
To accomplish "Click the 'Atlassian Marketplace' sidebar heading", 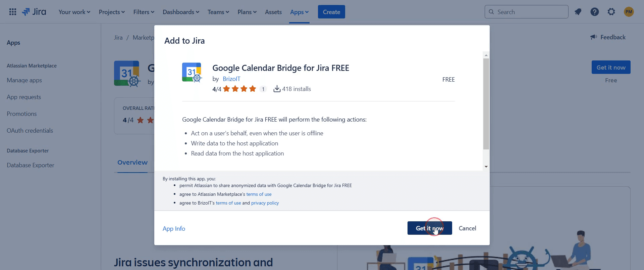I will pyautogui.click(x=32, y=66).
